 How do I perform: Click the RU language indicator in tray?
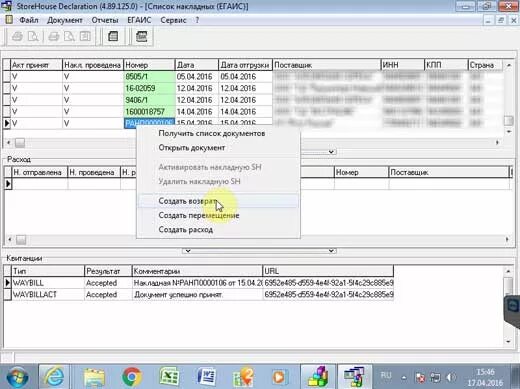[x=386, y=375]
